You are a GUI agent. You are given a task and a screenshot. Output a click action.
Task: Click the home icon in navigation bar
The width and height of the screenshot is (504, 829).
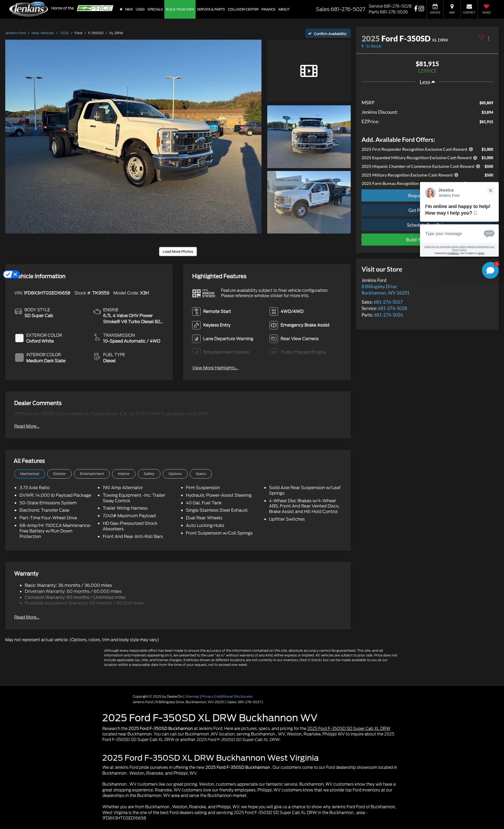coord(121,9)
